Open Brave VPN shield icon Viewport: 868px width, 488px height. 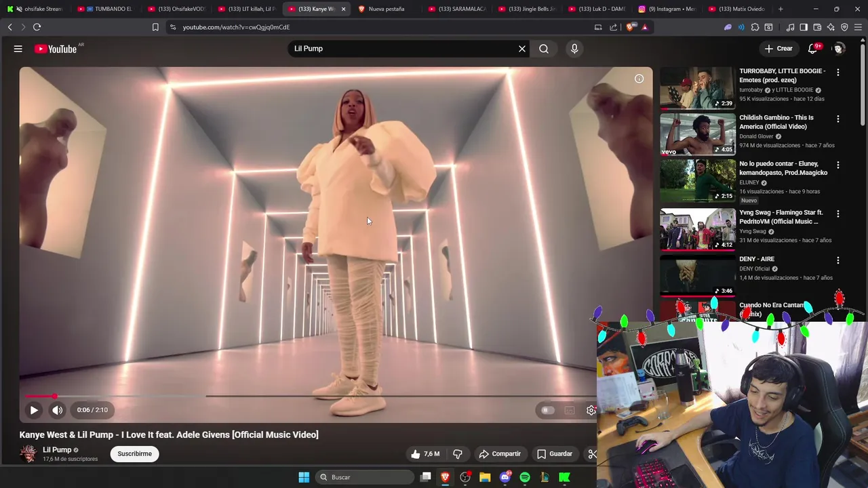pyautogui.click(x=844, y=27)
